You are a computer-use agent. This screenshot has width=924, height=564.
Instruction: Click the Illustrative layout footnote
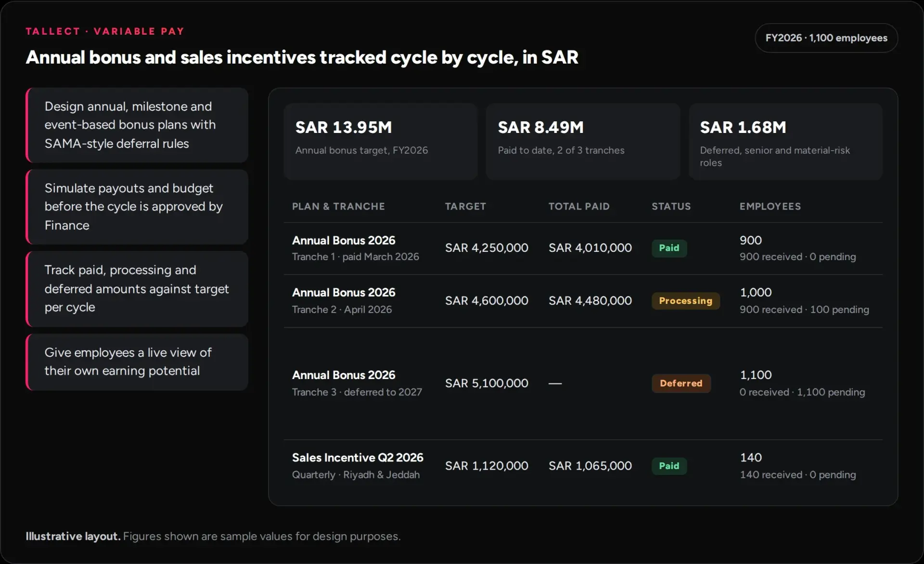point(213,536)
